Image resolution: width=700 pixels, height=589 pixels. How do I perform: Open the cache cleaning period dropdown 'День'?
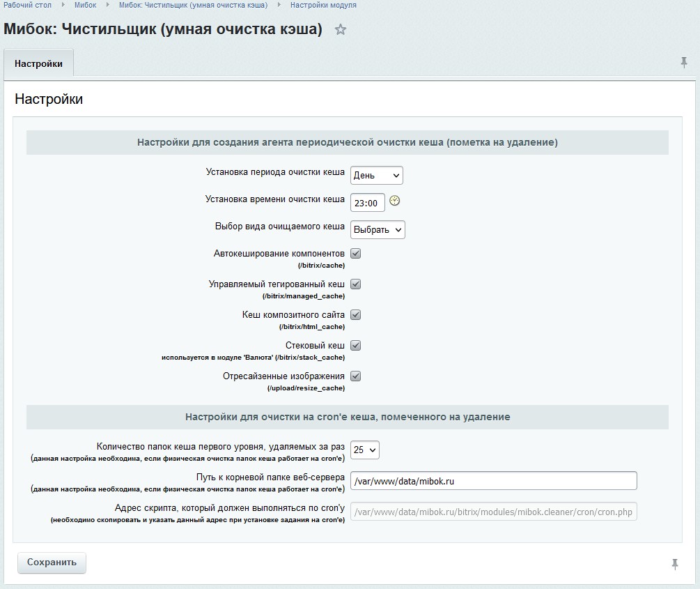coord(376,176)
